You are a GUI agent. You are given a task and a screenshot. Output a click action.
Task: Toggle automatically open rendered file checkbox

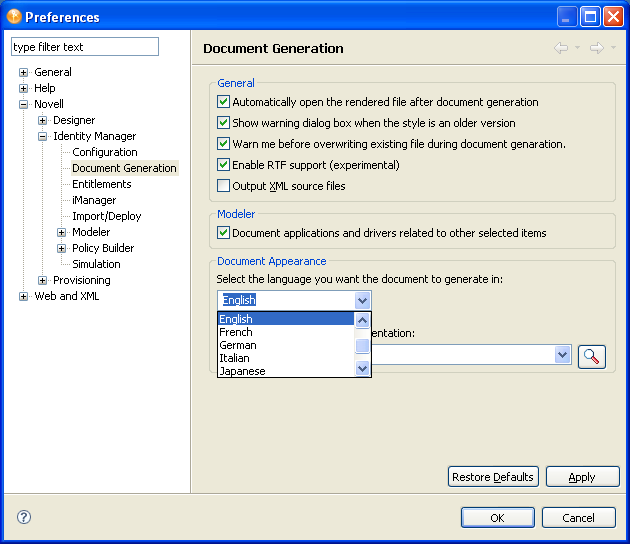coord(224,102)
